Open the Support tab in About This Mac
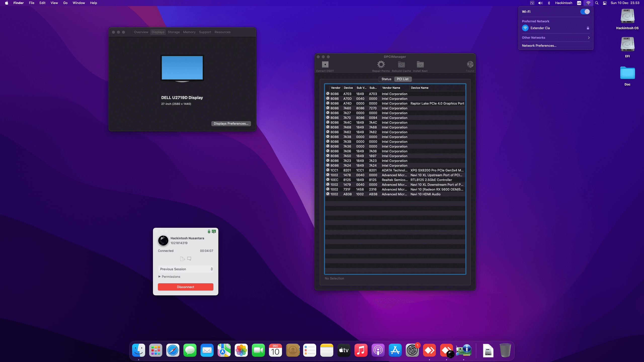Viewport: 644px width, 362px height. [x=205, y=32]
